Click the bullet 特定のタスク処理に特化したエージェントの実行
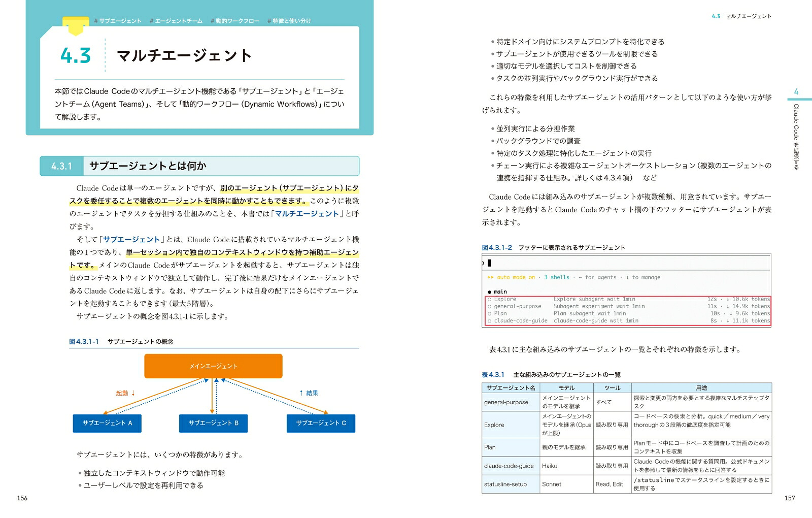 [x=571, y=153]
